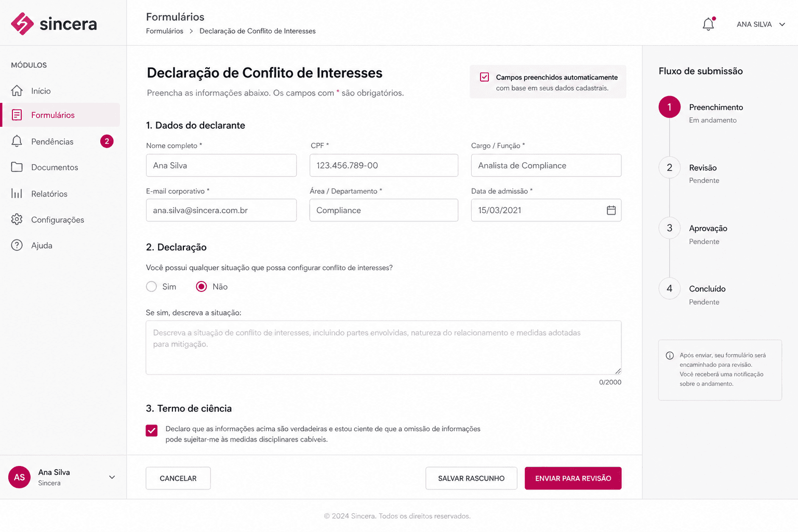
Task: Open the calendar icon in Data de admissão
Action: 611,210
